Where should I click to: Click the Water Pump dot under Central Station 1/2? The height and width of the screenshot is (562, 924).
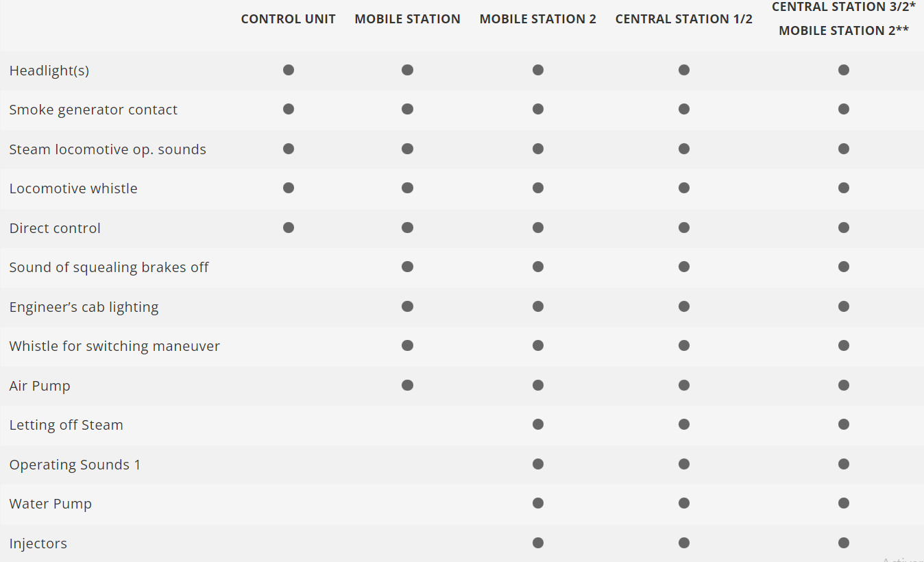pos(684,504)
